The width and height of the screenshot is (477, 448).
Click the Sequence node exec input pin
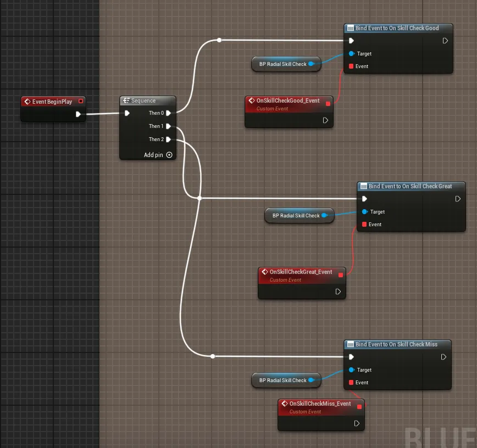pos(127,113)
